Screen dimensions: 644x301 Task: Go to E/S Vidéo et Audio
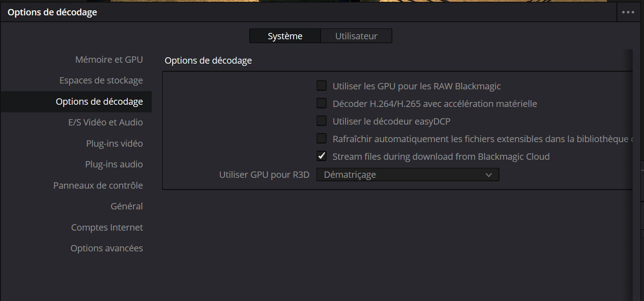coord(105,122)
